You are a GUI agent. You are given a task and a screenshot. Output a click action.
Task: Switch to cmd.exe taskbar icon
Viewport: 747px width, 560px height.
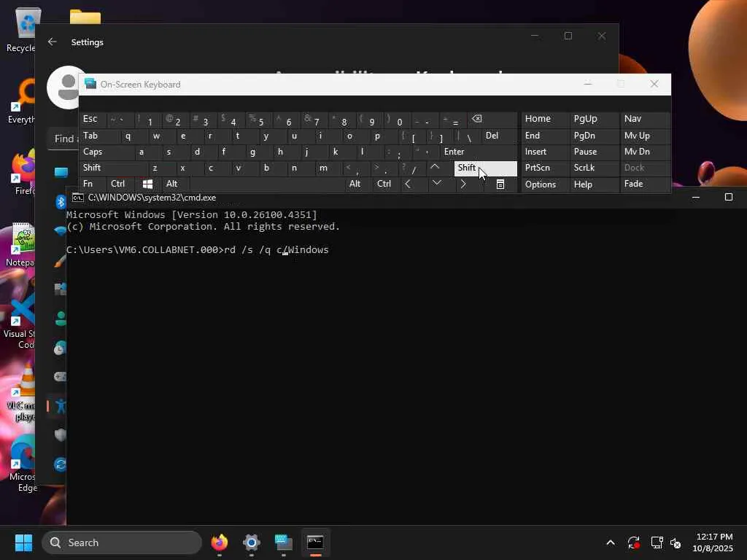click(315, 542)
